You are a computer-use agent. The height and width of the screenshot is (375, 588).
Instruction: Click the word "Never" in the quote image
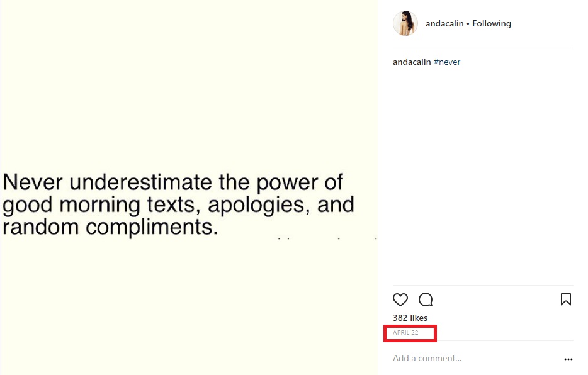(x=33, y=182)
